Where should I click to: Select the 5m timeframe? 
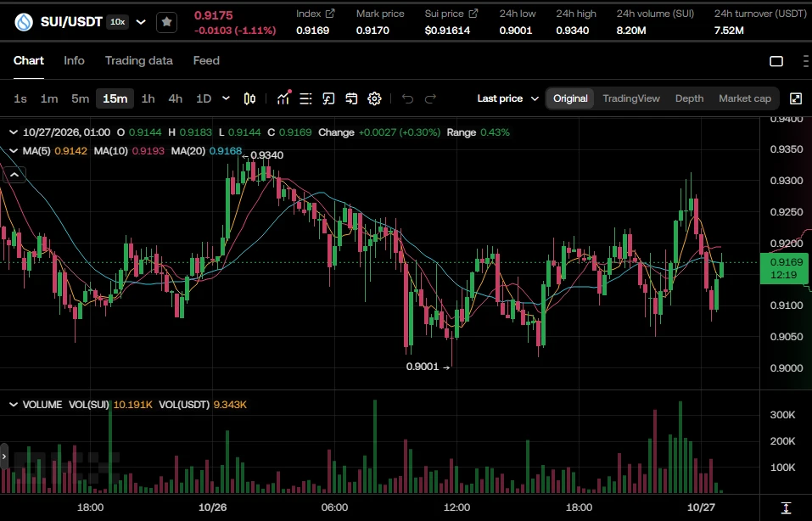point(81,98)
